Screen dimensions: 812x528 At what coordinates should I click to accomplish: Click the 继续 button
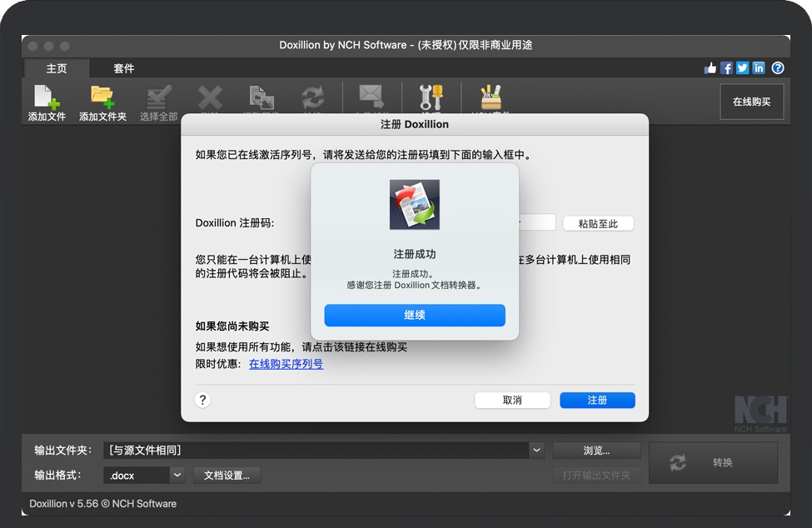[414, 316]
